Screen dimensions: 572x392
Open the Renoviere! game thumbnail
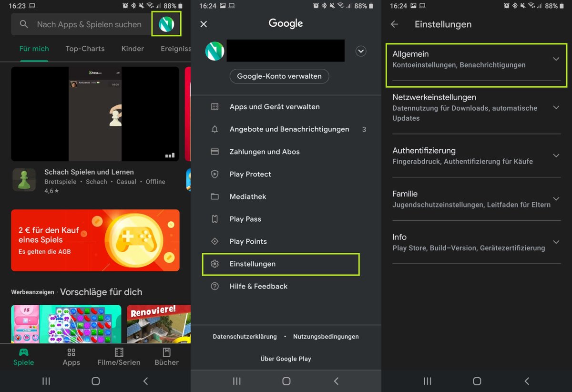click(x=159, y=324)
